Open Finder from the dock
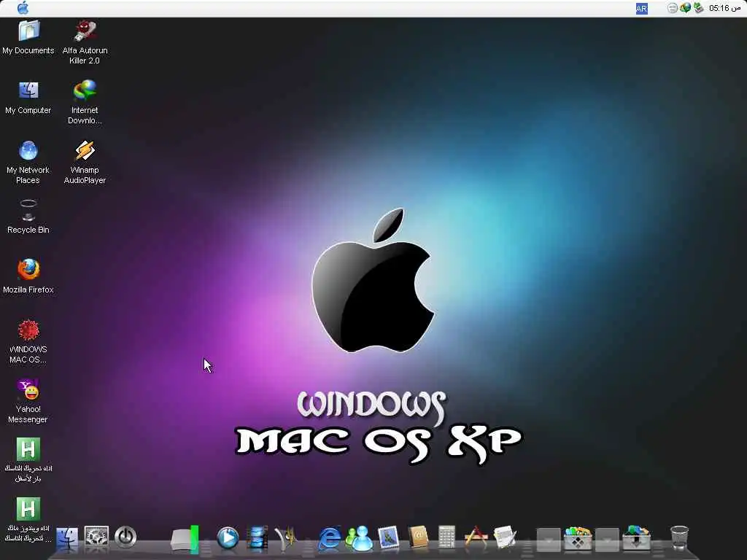The width and height of the screenshot is (747, 560). coord(67,538)
